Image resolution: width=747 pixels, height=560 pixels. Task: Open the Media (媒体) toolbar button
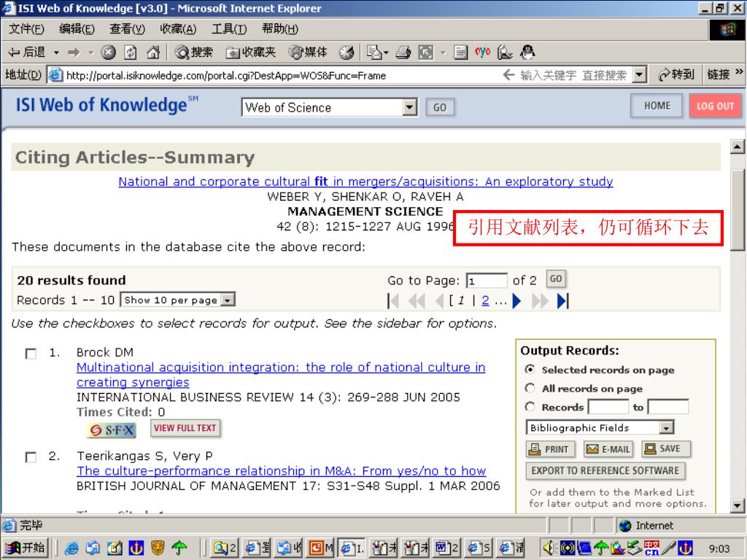[x=309, y=52]
